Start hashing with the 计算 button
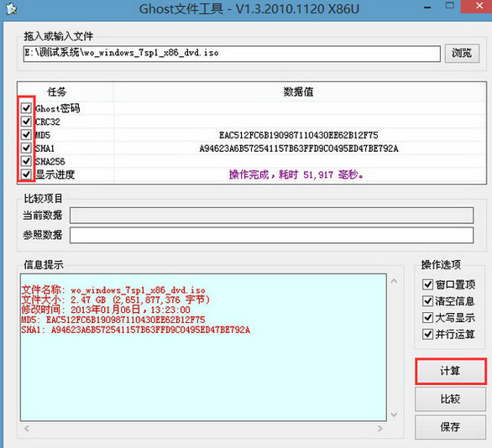This screenshot has height=448, width=492. click(451, 371)
